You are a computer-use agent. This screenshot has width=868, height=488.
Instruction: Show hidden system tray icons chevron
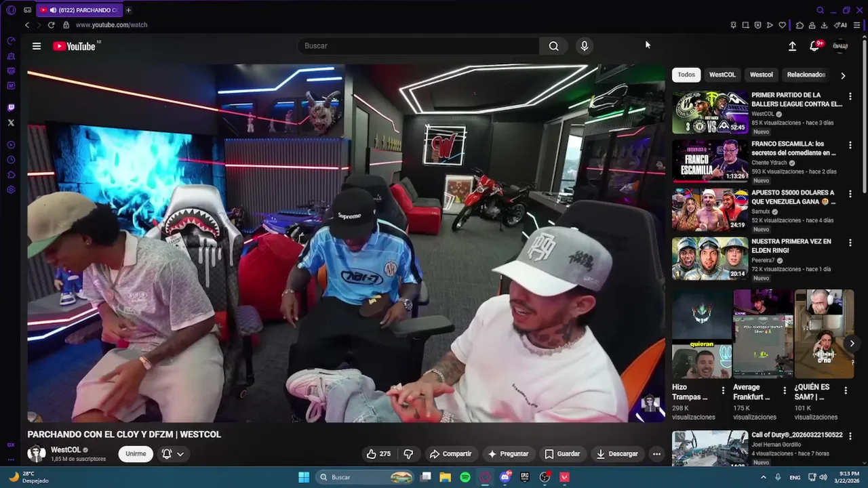coord(764,477)
